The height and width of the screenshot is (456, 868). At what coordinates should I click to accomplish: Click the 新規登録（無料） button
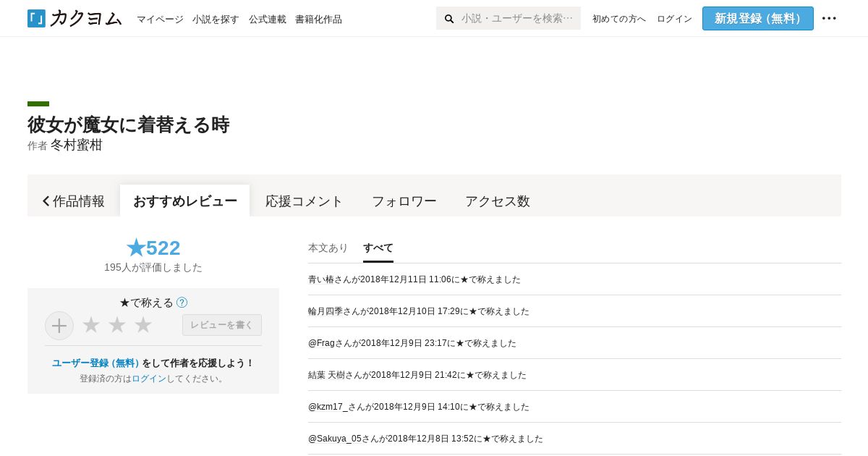(758, 18)
